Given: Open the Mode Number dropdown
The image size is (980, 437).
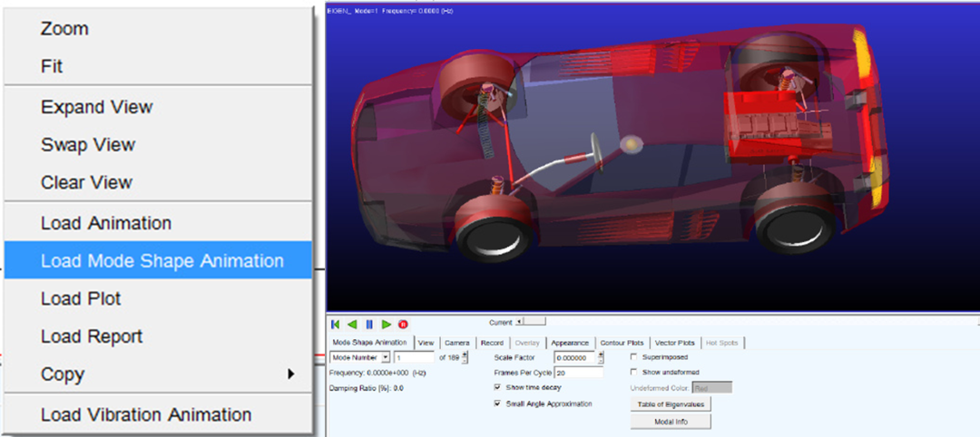Looking at the screenshot, I should click(x=359, y=358).
